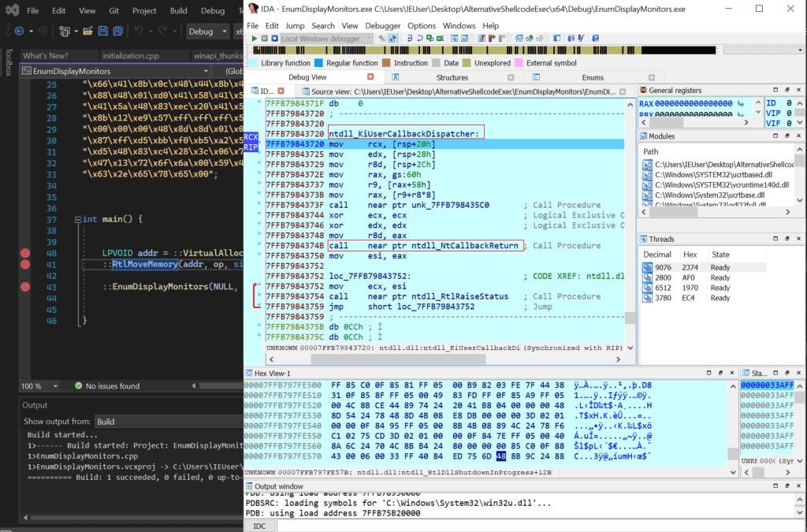Image resolution: width=807 pixels, height=532 pixels.
Task: Click Save icon in Visual Studio toolbar
Action: [x=103, y=32]
